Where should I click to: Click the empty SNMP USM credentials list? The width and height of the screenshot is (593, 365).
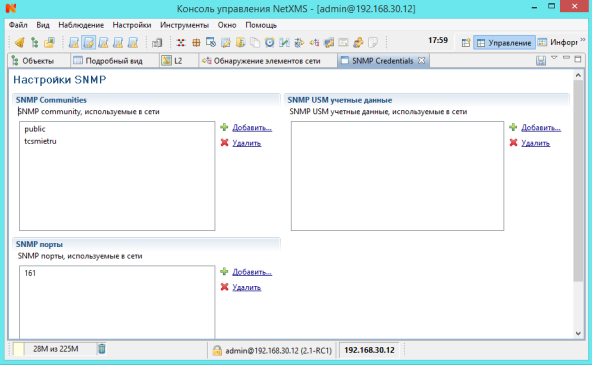pyautogui.click(x=397, y=176)
